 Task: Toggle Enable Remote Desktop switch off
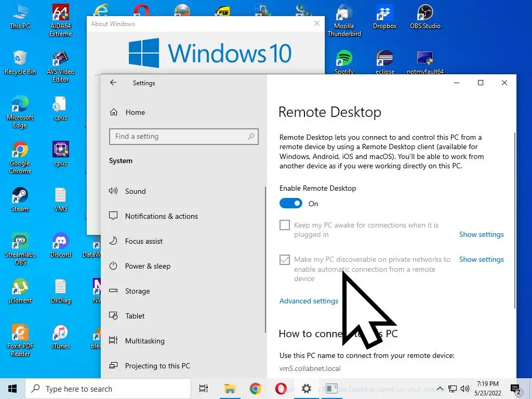point(291,204)
